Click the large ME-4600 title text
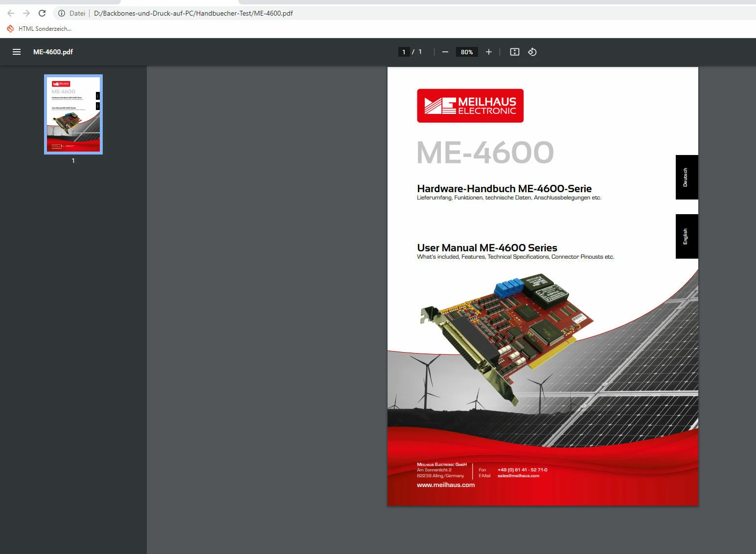 pyautogui.click(x=485, y=153)
